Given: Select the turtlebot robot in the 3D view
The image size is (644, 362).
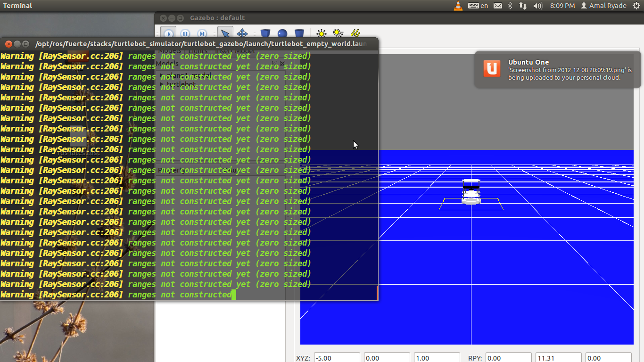Looking at the screenshot, I should (471, 192).
